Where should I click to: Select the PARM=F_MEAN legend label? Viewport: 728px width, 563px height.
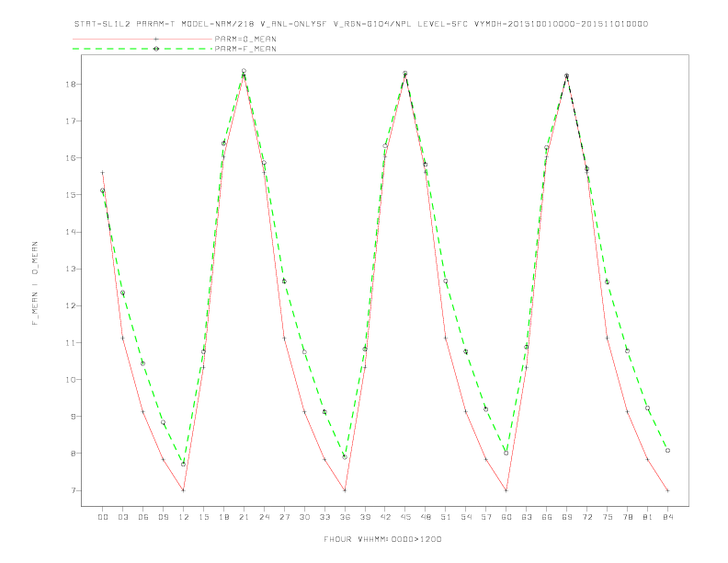click(x=245, y=49)
